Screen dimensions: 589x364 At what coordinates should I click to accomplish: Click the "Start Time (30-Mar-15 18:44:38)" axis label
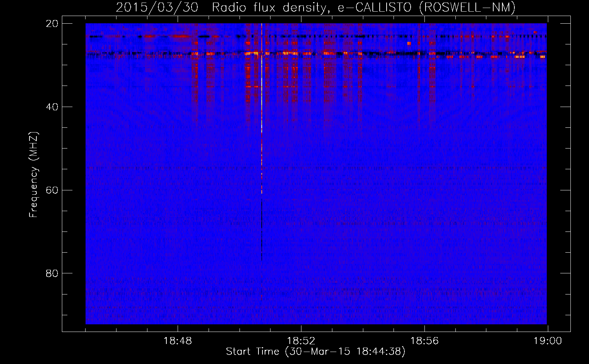[316, 352]
